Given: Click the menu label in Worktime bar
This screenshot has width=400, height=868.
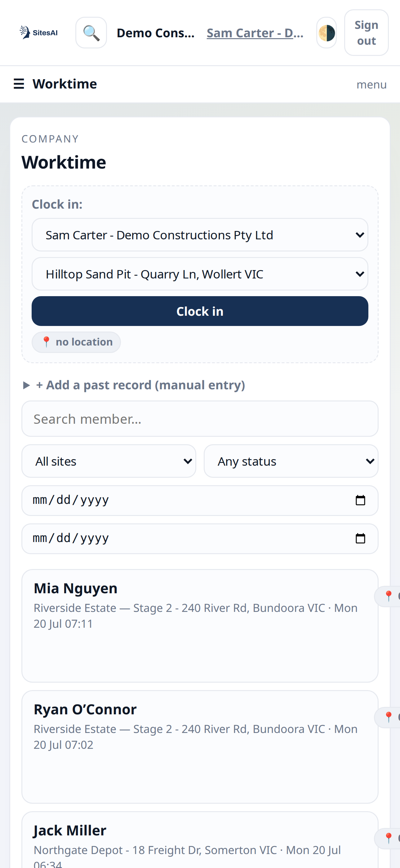Looking at the screenshot, I should tap(371, 84).
